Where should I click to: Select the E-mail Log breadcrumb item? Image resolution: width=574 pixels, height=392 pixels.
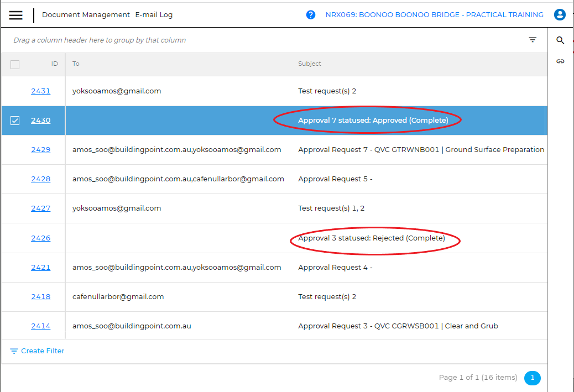[154, 15]
